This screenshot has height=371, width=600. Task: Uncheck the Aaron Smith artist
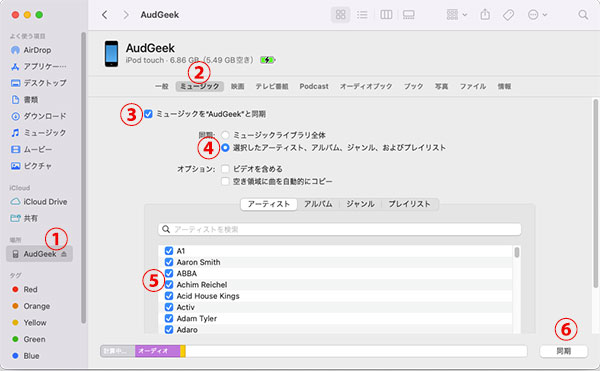169,262
